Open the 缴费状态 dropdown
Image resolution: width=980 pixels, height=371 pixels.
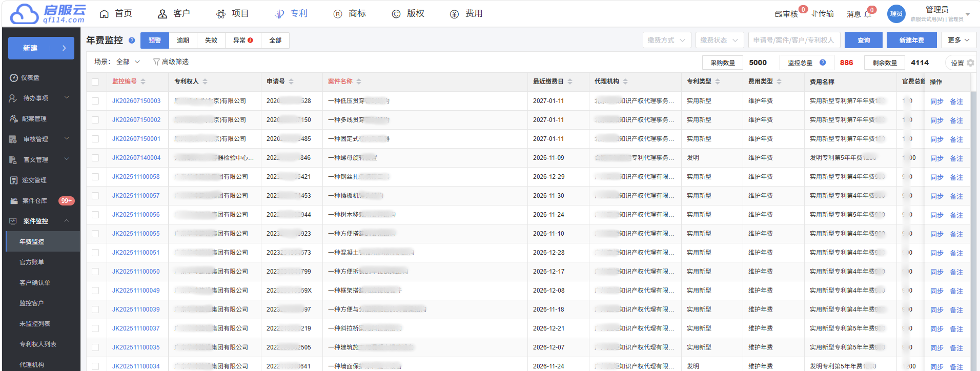click(x=720, y=40)
